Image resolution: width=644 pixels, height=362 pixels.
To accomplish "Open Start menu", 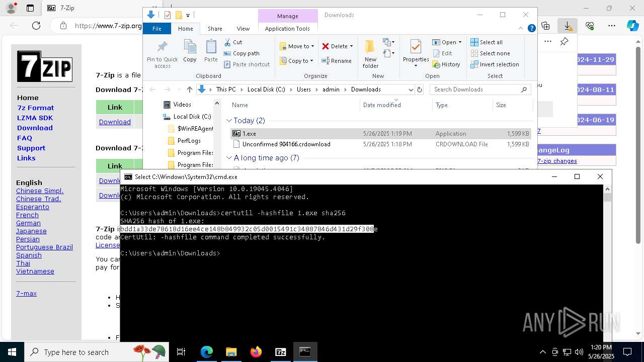I will [x=12, y=352].
